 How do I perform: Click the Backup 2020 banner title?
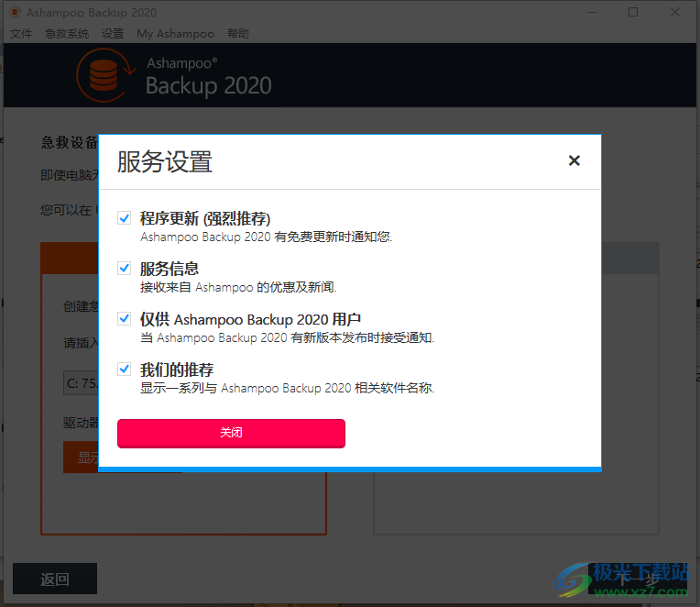click(209, 85)
